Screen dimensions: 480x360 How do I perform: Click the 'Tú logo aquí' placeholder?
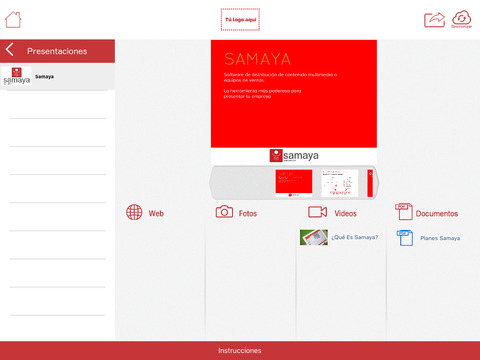(240, 20)
